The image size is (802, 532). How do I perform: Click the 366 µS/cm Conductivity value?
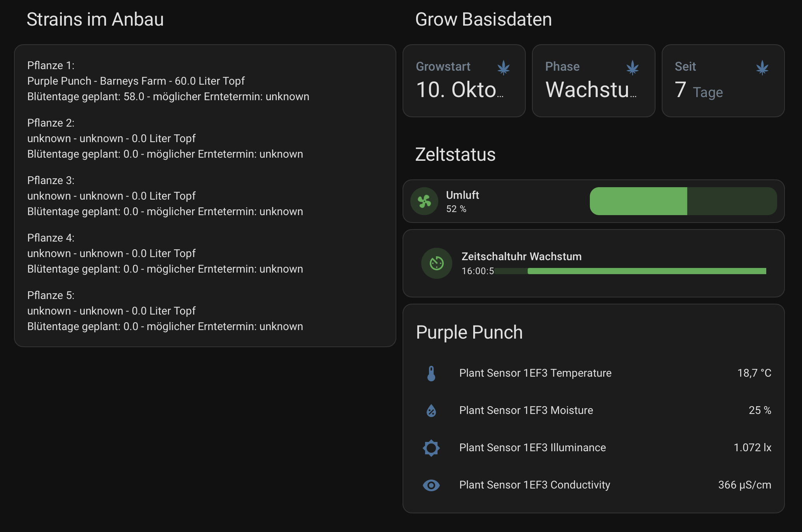coord(744,485)
